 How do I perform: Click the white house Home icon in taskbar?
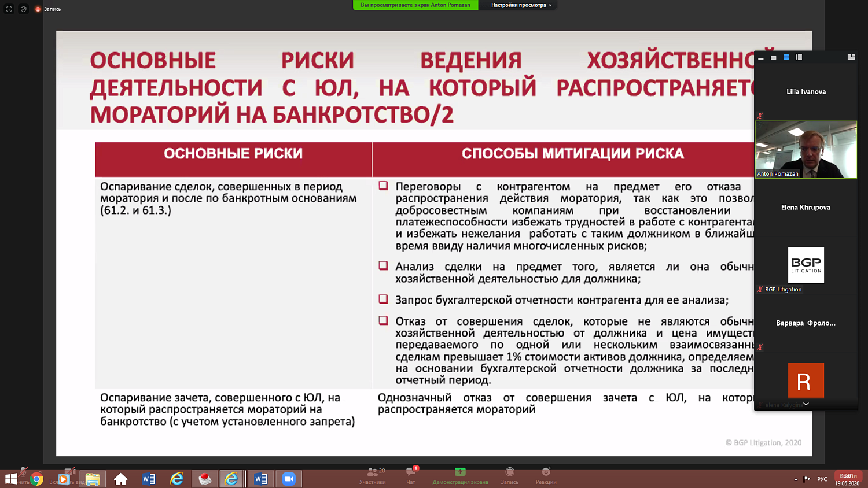(x=120, y=479)
